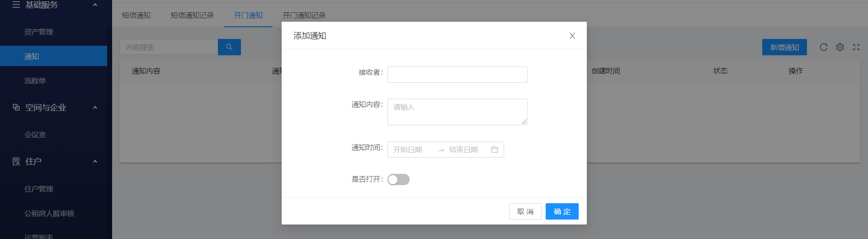Click calendar icon in date range field
Image resolution: width=868 pixels, height=239 pixels.
point(494,150)
